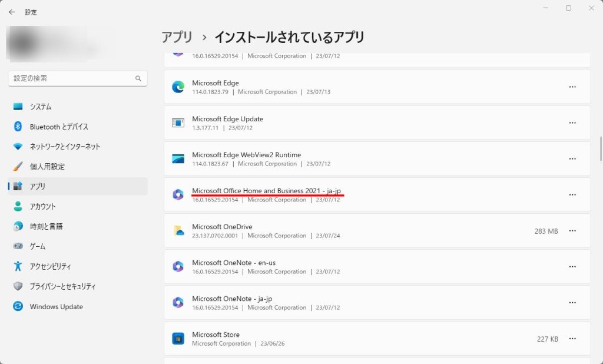Select Microsoft Office Home and Business 2021 title
The width and height of the screenshot is (603, 364).
pyautogui.click(x=267, y=191)
